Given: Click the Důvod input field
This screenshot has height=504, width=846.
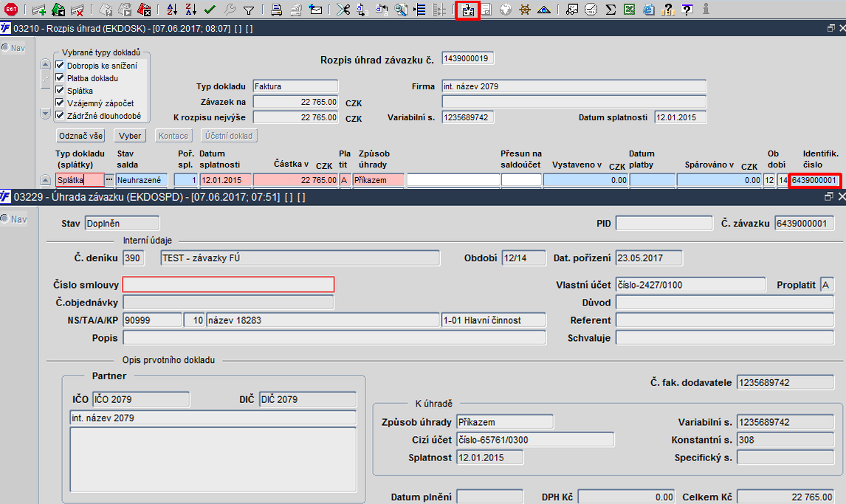Looking at the screenshot, I should point(725,303).
